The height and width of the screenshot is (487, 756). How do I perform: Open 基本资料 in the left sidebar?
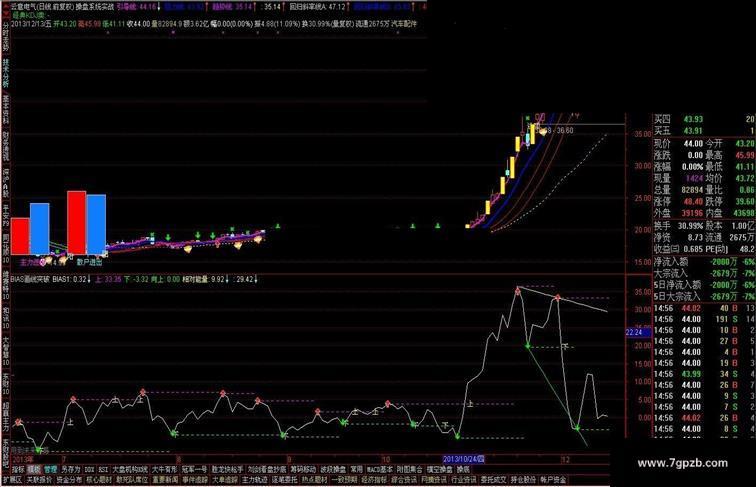click(6, 109)
